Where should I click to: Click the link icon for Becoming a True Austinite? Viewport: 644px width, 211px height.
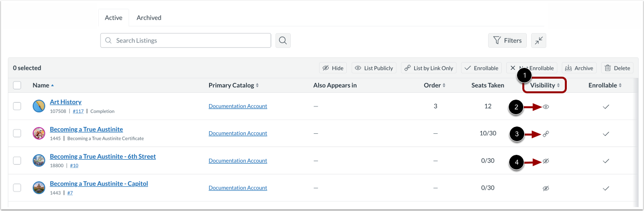(546, 134)
